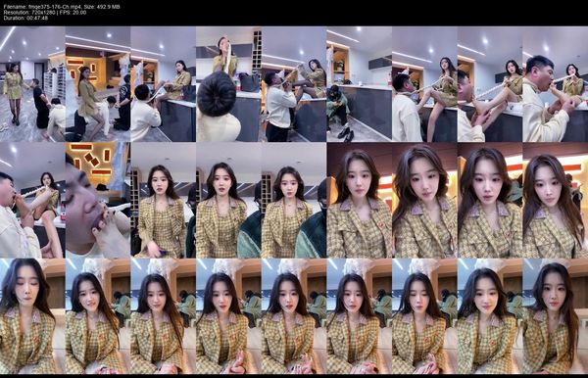Open first middle-row frame at the counter
Viewport: 588px width, 378px height.
[x=32, y=200]
